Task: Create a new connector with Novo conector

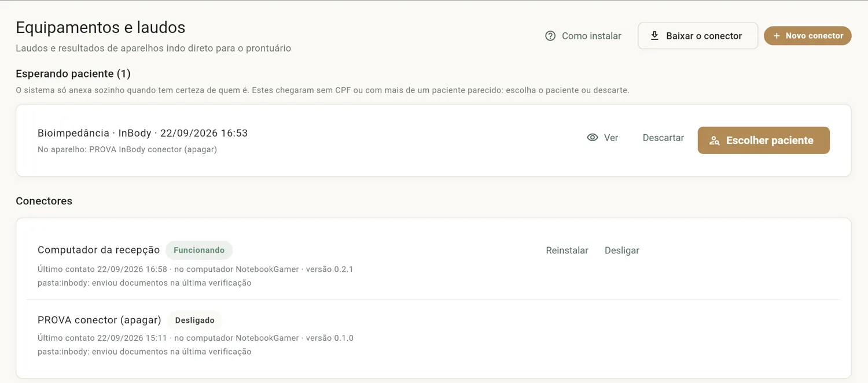Action: pyautogui.click(x=807, y=36)
